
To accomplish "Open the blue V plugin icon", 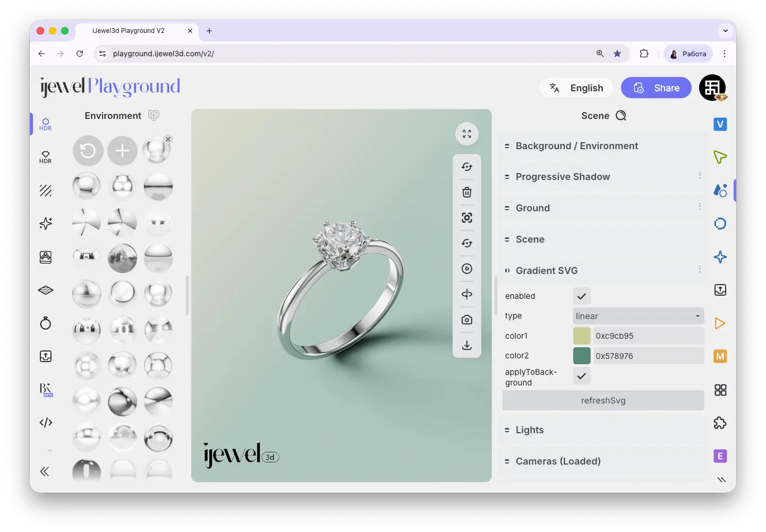I will pyautogui.click(x=720, y=124).
